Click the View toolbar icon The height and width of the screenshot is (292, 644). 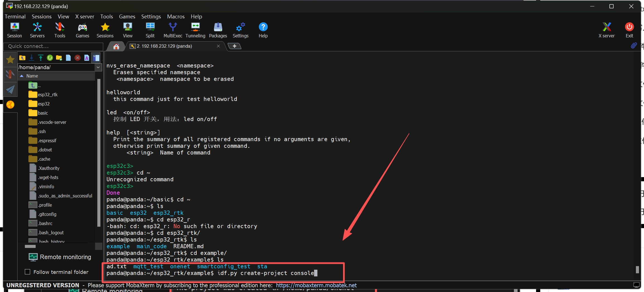128,30
